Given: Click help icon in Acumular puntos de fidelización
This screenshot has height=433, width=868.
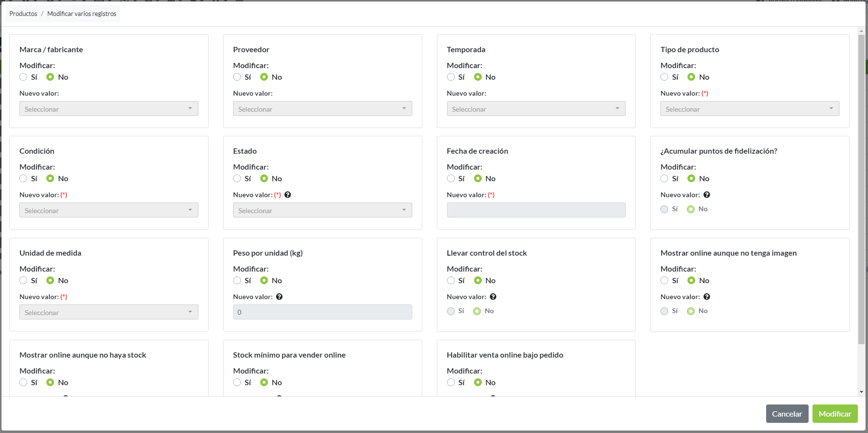Looking at the screenshot, I should (707, 195).
